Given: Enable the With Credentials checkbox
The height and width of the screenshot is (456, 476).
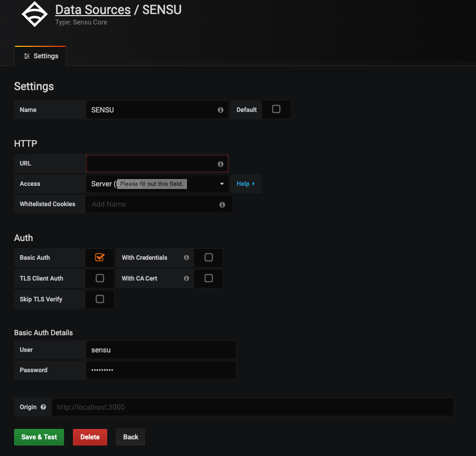Looking at the screenshot, I should pyautogui.click(x=208, y=257).
